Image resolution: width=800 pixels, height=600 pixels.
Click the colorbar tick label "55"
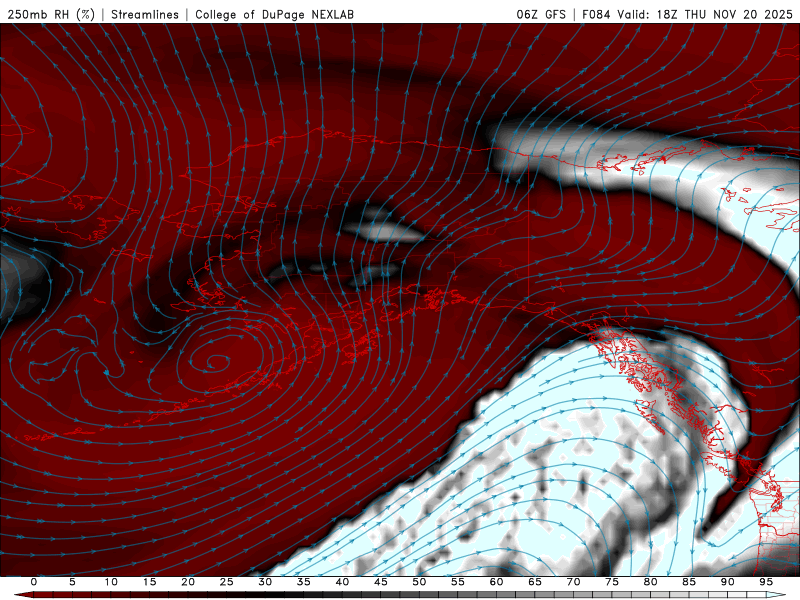(458, 582)
